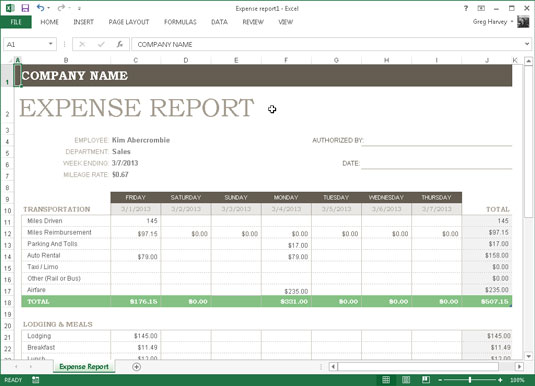This screenshot has height=386, width=535.
Task: Select the column J header
Action: pyautogui.click(x=487, y=60)
